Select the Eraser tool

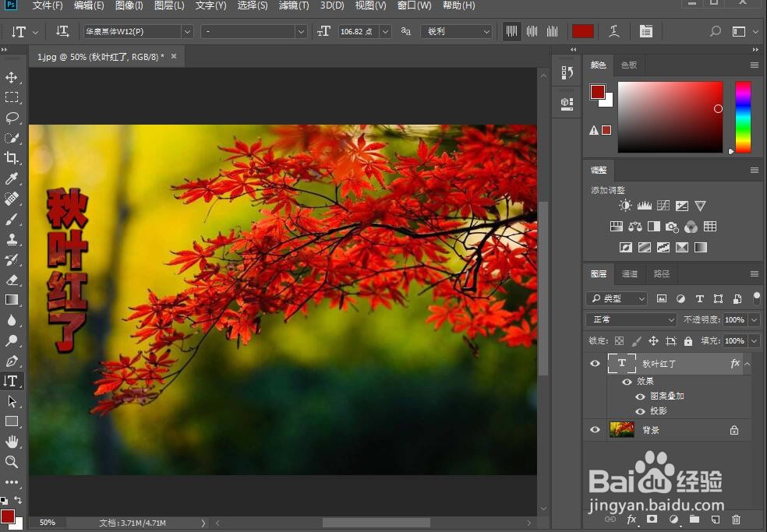(11, 280)
